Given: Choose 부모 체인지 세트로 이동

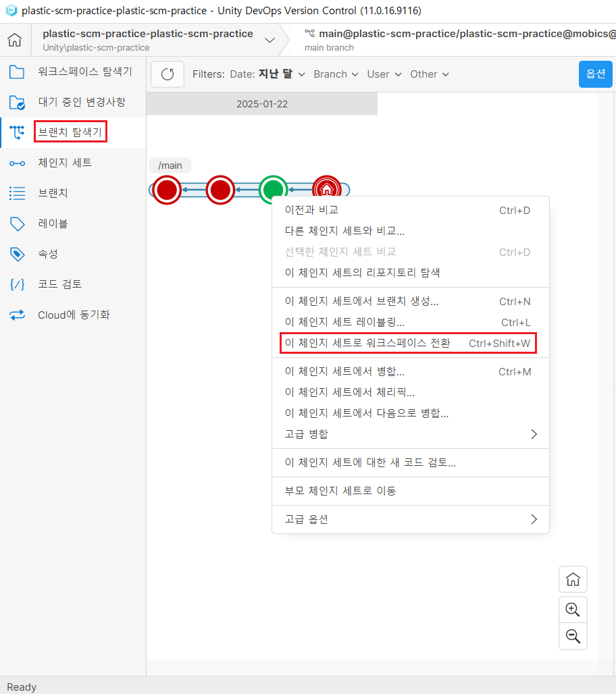Looking at the screenshot, I should 411,491.
